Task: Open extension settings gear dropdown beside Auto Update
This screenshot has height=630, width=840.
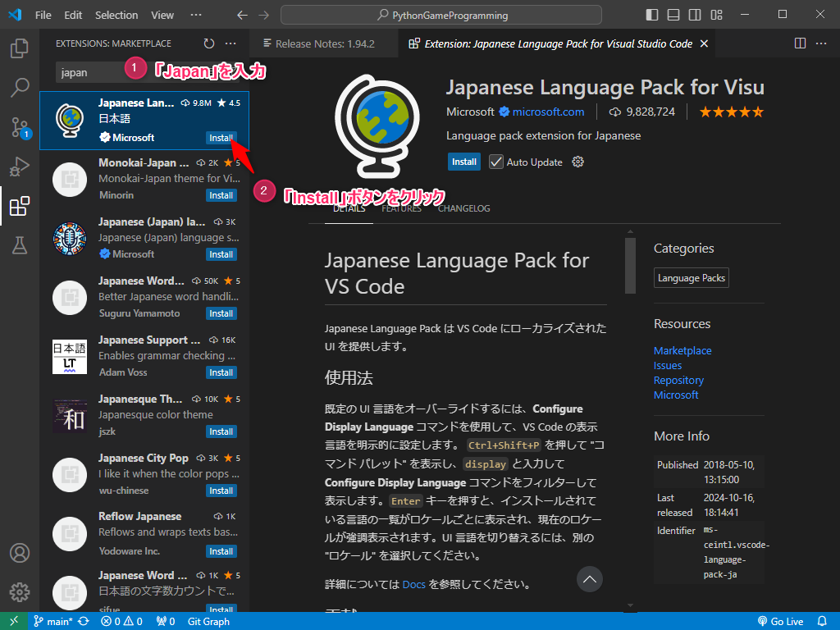Action: tap(577, 162)
